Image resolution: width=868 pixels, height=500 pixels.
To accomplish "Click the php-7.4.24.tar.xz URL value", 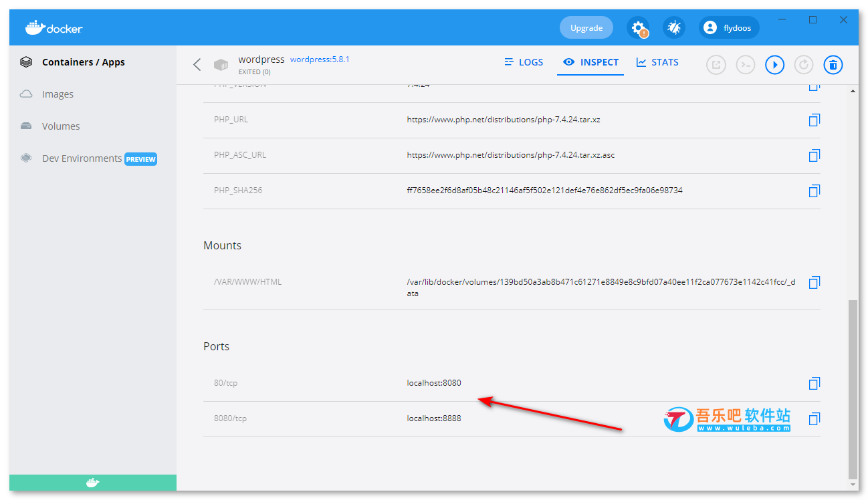I will tap(504, 120).
